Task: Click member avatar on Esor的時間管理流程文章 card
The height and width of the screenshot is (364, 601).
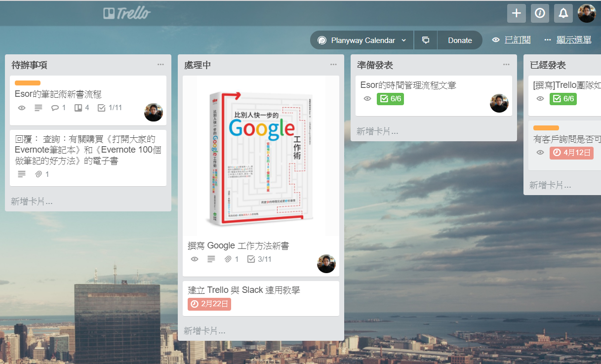Action: (x=499, y=103)
